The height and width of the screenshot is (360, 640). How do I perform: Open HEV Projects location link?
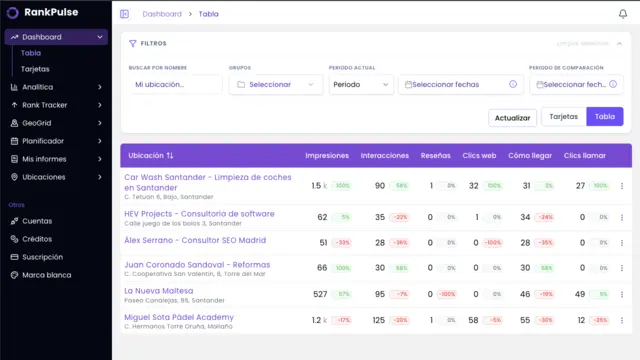click(x=199, y=214)
